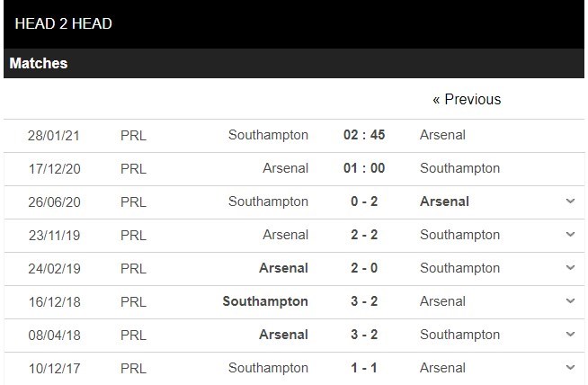Screen dimensions: 588x385
Task: Click bold Arsenal in the 08/04/18 row
Action: coord(283,335)
